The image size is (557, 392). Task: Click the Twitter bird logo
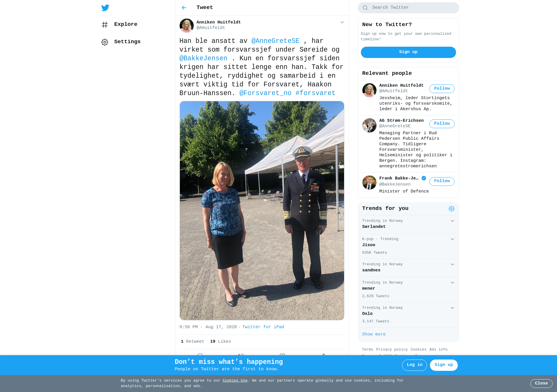pos(105,8)
